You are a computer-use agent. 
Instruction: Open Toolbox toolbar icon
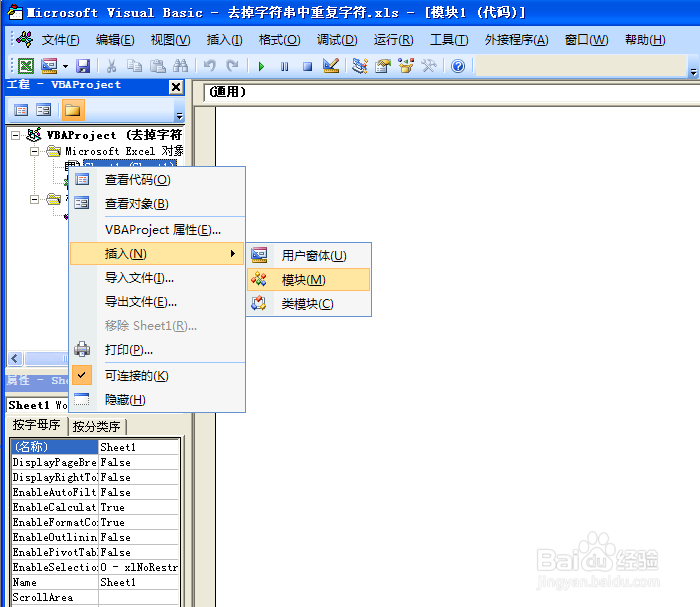click(x=429, y=66)
